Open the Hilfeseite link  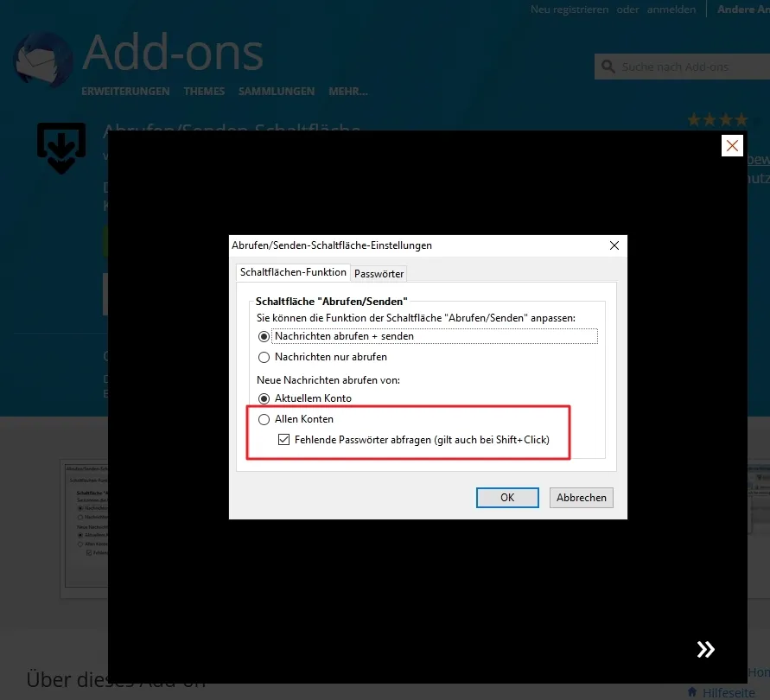coord(729,692)
